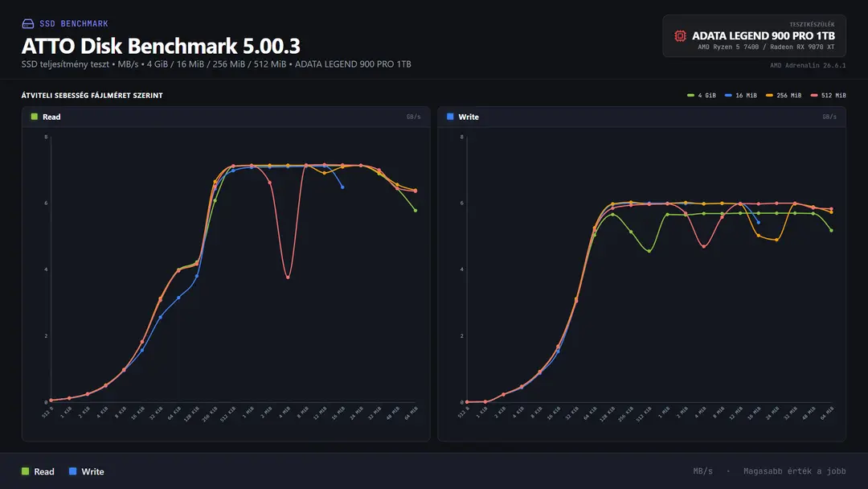Click the "256 KiB" x-axis label in the Read chart
The height and width of the screenshot is (489, 868).
point(209,414)
